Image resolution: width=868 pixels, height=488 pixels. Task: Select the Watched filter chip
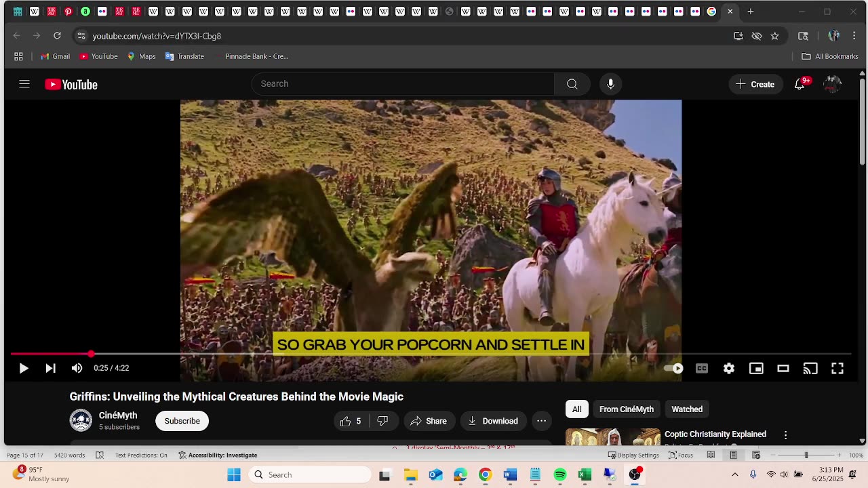[x=687, y=409]
